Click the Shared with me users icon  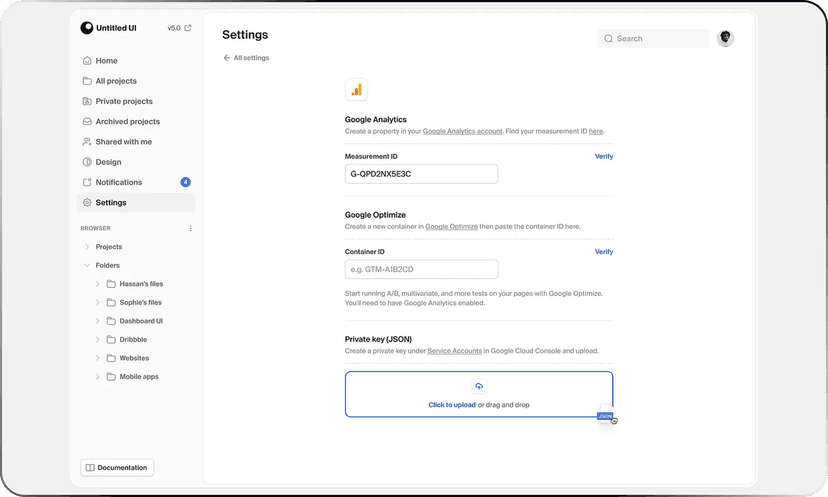point(87,142)
